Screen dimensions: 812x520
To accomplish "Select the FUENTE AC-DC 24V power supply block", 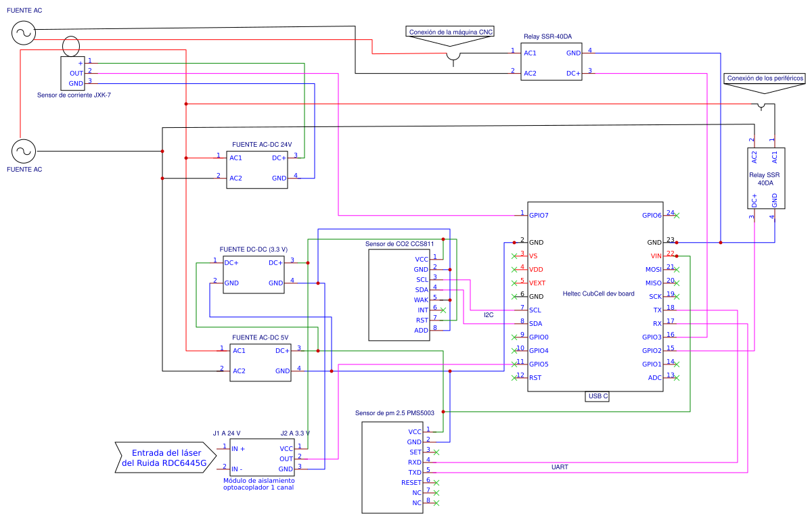I will point(258,169).
